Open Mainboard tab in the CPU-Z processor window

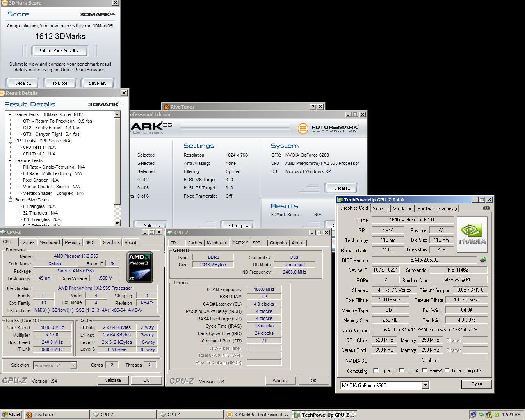50,242
